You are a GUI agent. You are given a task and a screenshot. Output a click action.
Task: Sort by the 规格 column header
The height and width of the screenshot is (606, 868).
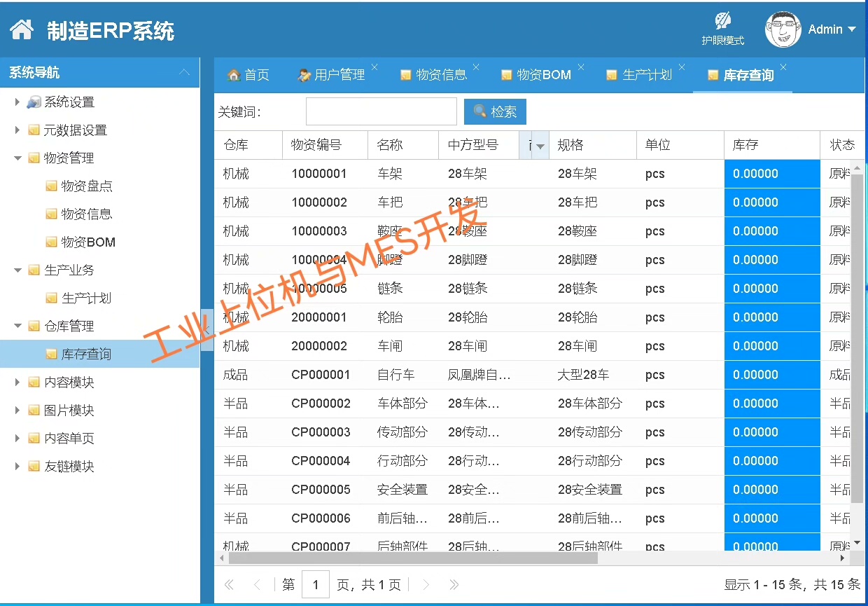pyautogui.click(x=593, y=145)
